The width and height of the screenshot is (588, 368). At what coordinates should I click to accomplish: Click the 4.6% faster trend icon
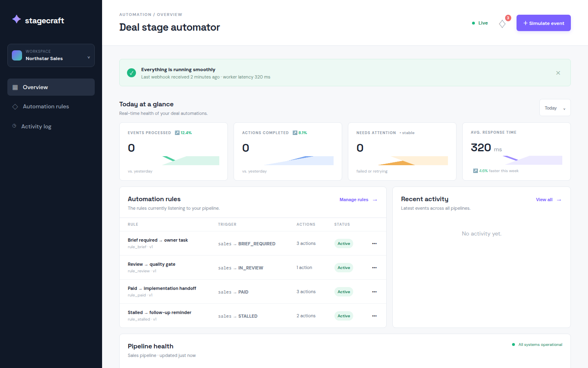click(475, 171)
